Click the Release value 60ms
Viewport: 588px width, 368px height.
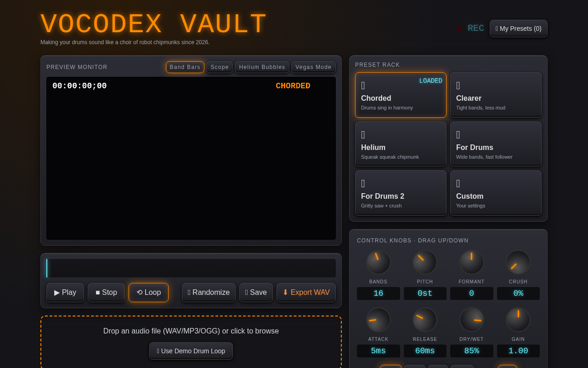tap(425, 351)
